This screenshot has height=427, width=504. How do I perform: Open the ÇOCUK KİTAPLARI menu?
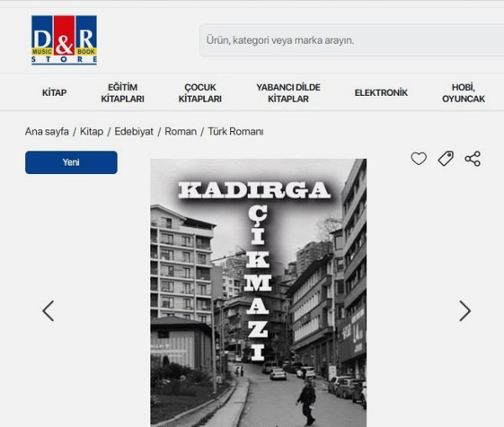point(200,93)
